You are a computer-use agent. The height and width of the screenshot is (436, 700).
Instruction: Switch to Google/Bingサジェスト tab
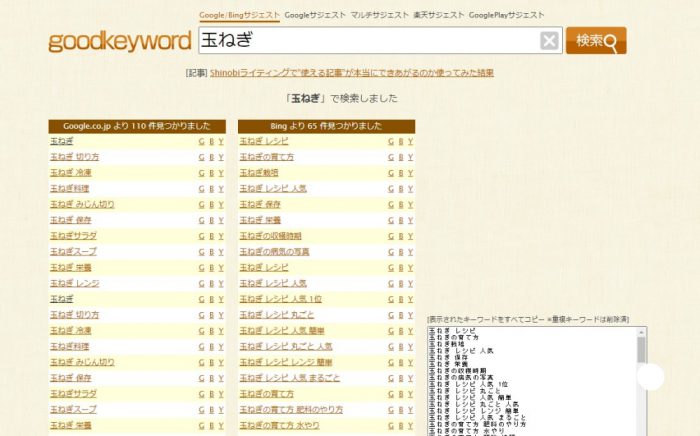click(239, 15)
